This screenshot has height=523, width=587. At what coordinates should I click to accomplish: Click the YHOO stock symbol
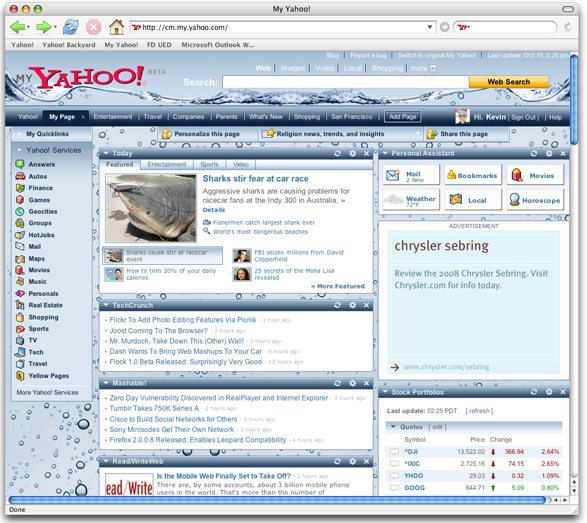(x=414, y=476)
